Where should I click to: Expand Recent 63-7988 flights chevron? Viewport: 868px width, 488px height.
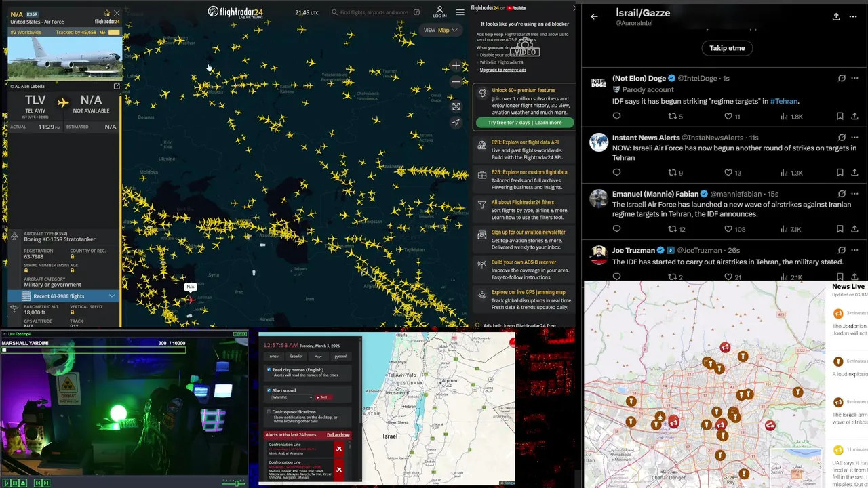tap(112, 296)
